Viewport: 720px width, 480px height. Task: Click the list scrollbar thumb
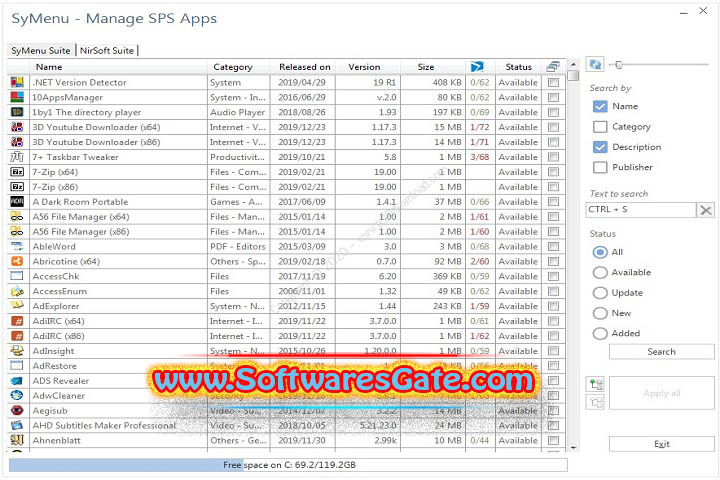573,75
